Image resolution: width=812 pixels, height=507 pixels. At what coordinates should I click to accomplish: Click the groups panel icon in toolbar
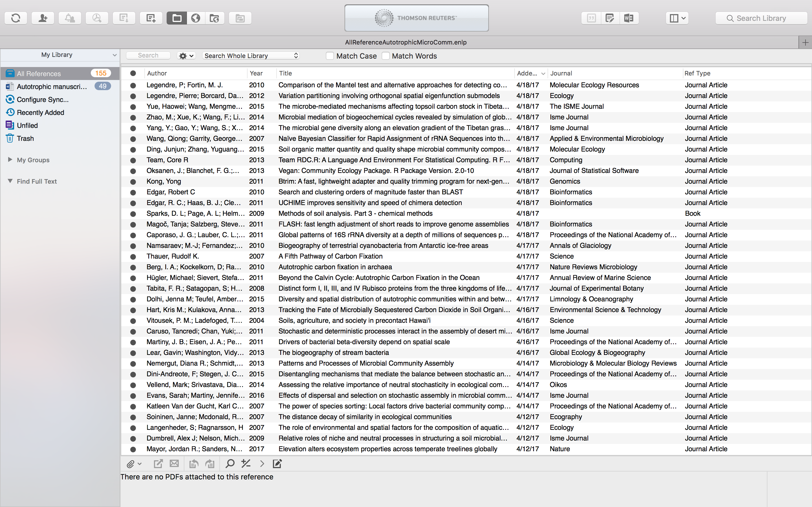[x=176, y=18]
